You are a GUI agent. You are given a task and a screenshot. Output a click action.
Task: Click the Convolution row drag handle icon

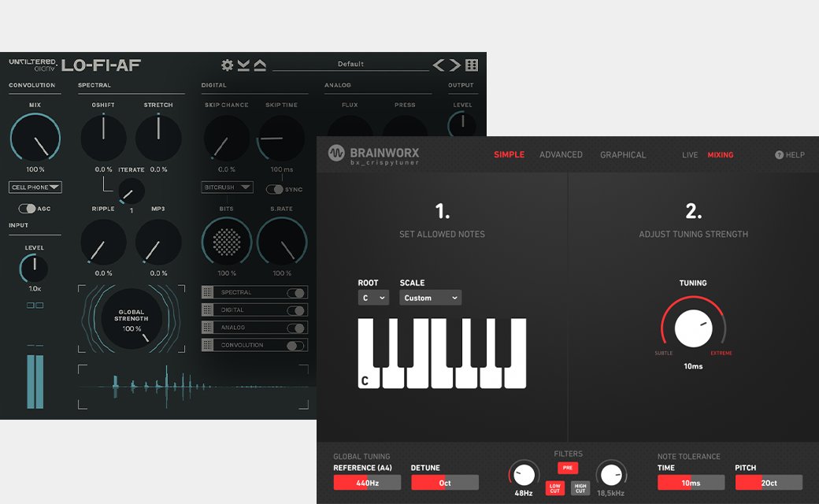point(207,345)
